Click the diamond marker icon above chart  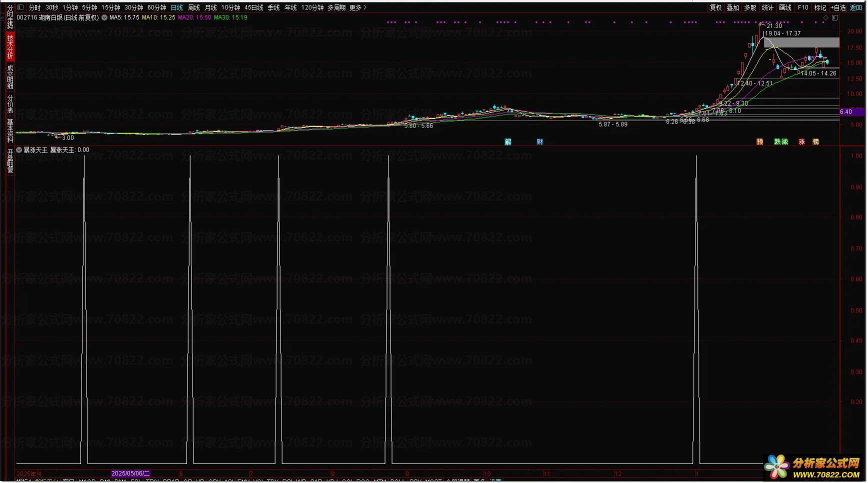(x=825, y=18)
